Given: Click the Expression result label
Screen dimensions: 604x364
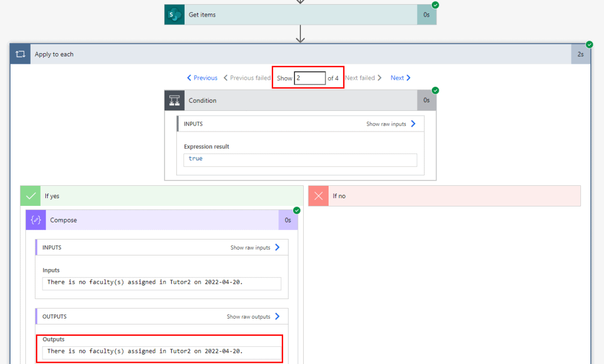Looking at the screenshot, I should [x=206, y=146].
